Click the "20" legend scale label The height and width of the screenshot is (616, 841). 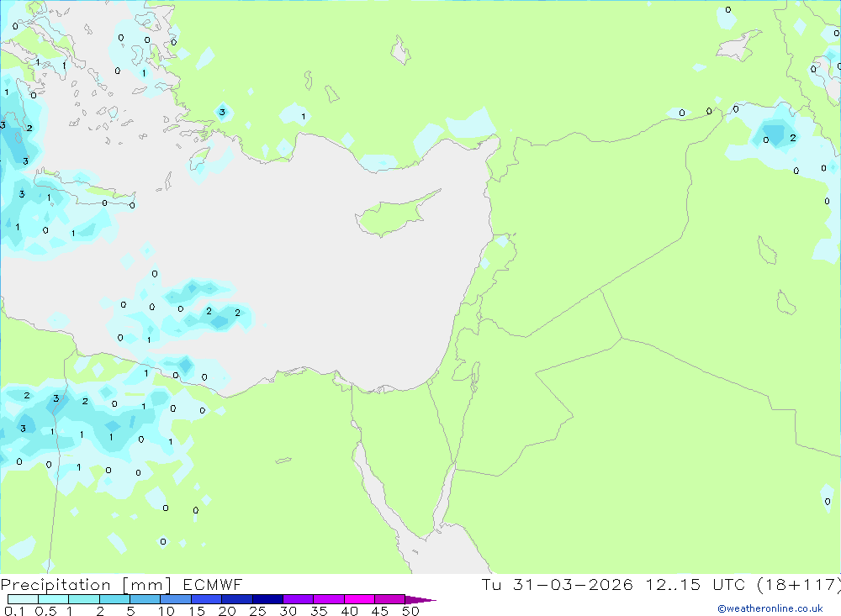tap(227, 611)
